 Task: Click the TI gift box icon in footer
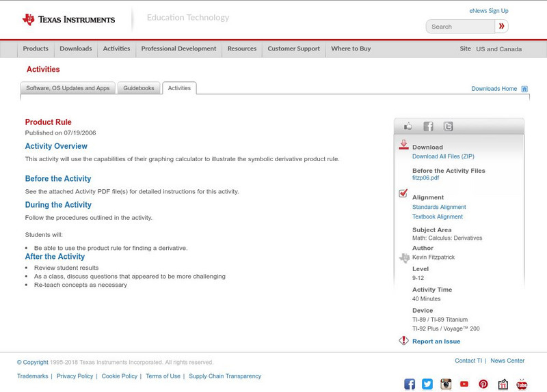point(503,384)
